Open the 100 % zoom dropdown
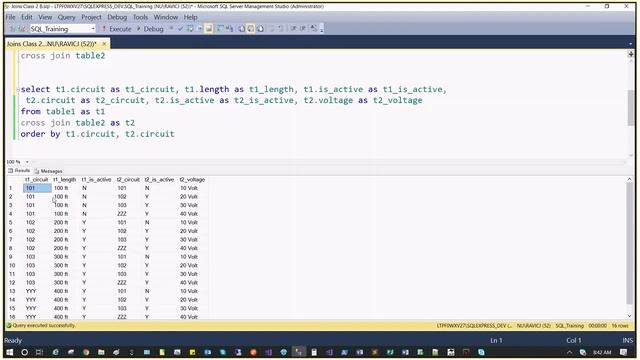Image resolution: width=640 pixels, height=360 pixels. (x=27, y=162)
